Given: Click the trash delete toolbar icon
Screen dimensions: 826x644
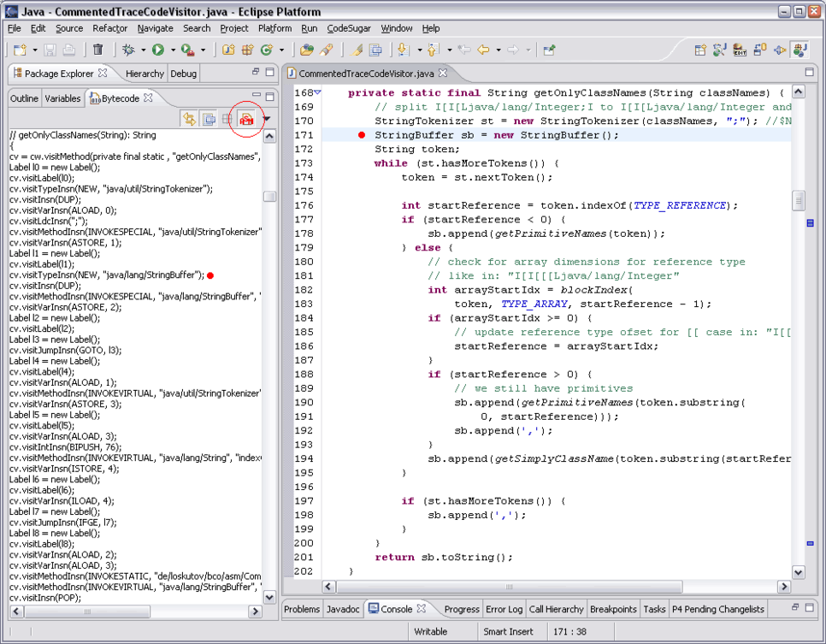Looking at the screenshot, I should pos(98,50).
